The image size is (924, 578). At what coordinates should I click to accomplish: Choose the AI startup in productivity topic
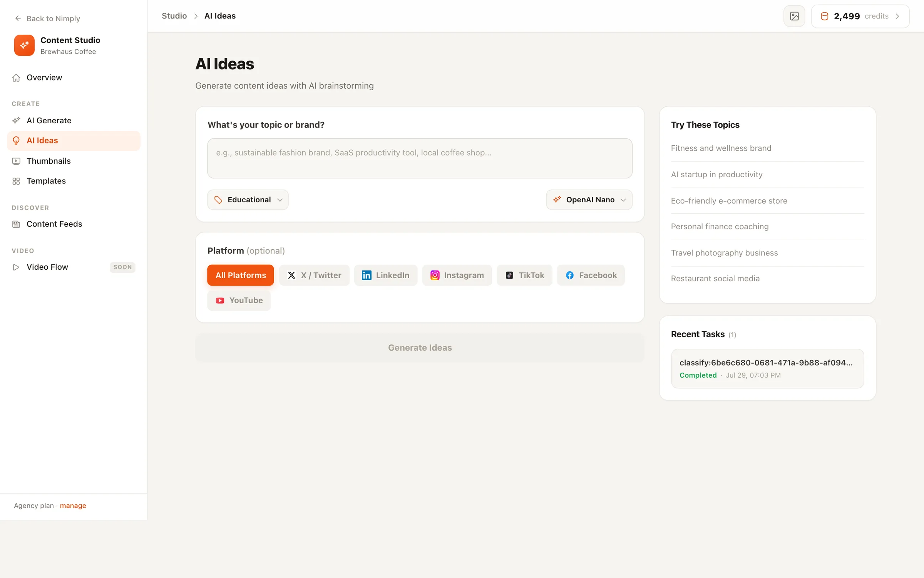tap(716, 175)
